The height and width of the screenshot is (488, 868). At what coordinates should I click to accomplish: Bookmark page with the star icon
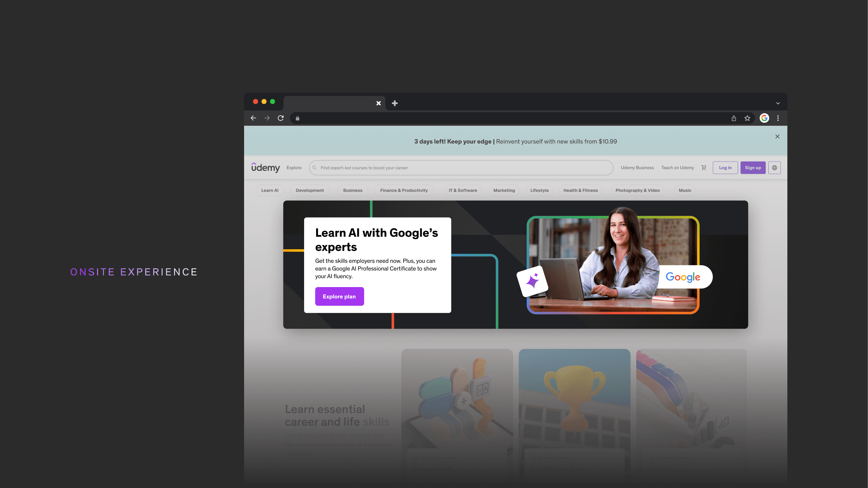point(747,118)
